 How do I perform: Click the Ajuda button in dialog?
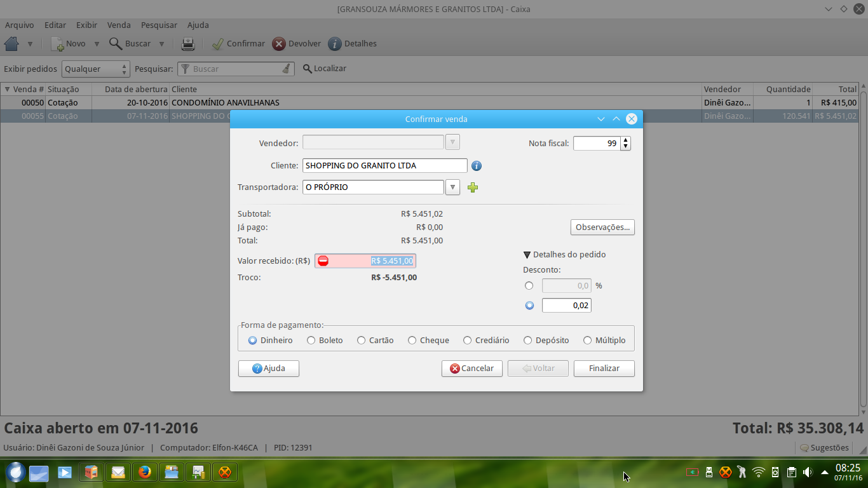pyautogui.click(x=269, y=369)
